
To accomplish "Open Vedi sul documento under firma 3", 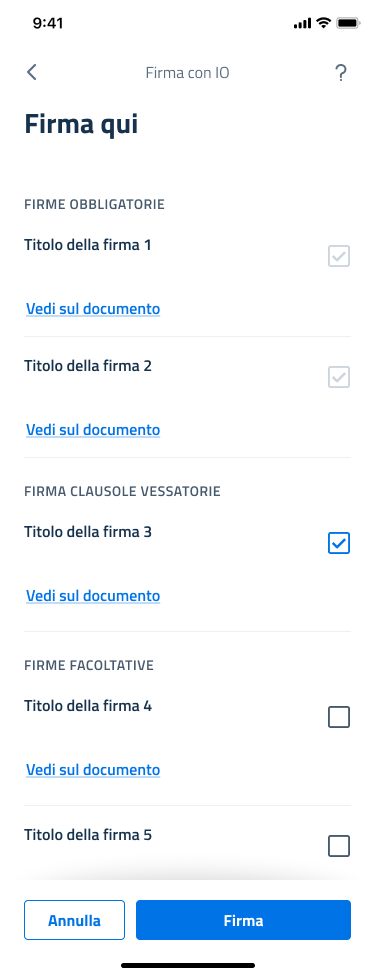I will (x=93, y=596).
